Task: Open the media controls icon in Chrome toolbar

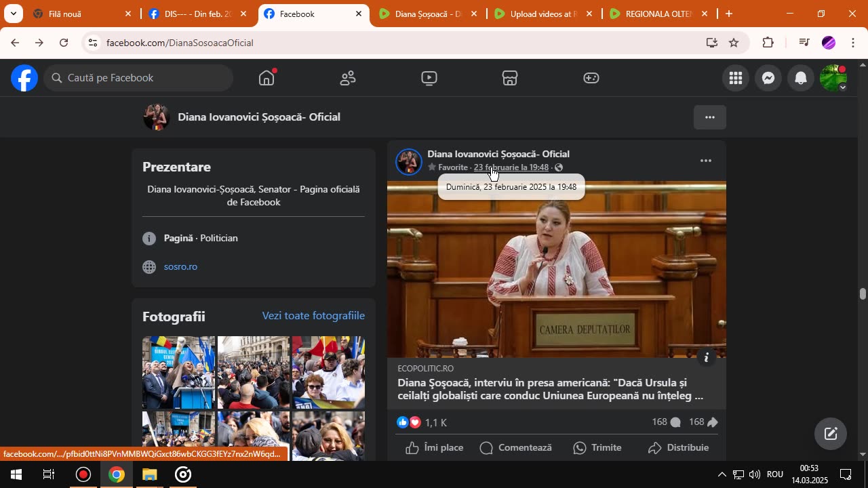Action: pyautogui.click(x=804, y=43)
